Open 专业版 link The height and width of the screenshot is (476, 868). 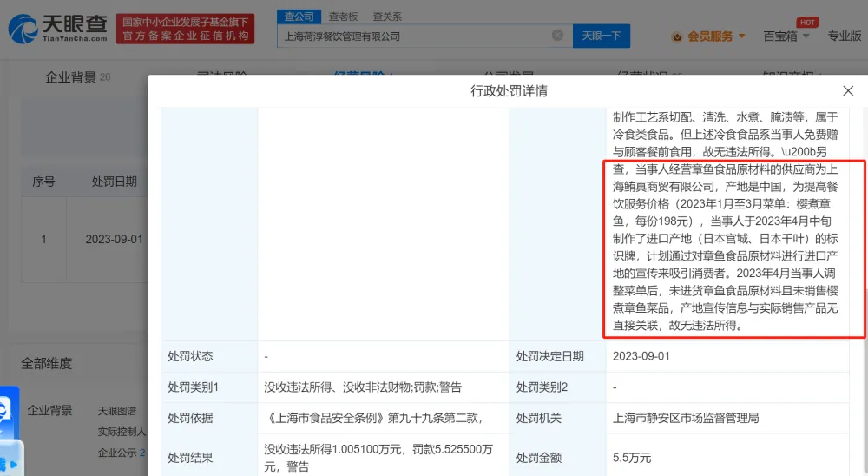(x=845, y=36)
